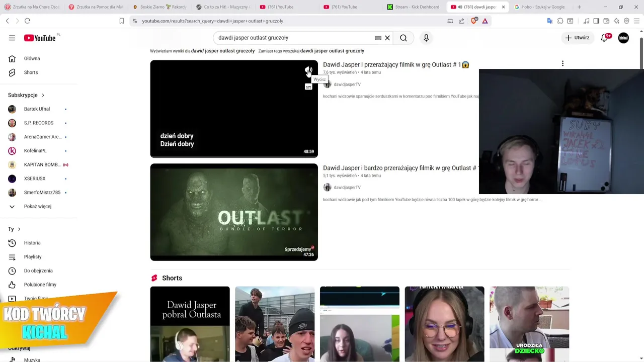Open the VPN shield icon in toolbar
The image size is (644, 362).
pos(626,21)
